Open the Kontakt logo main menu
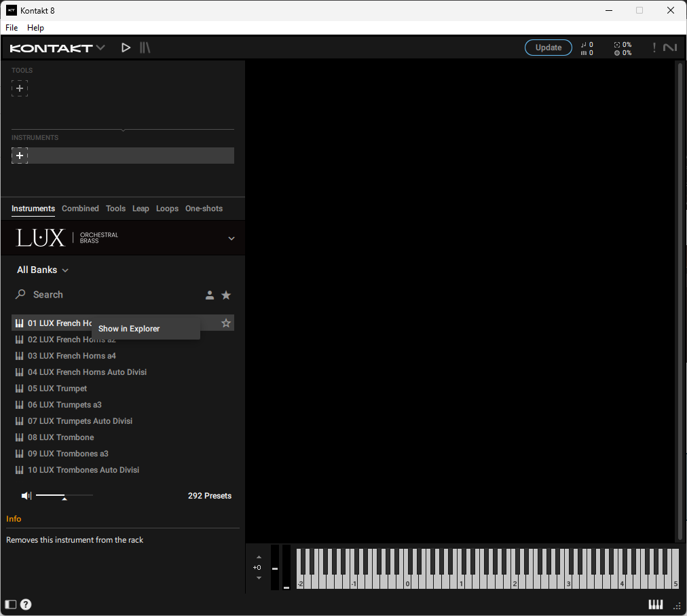 57,48
